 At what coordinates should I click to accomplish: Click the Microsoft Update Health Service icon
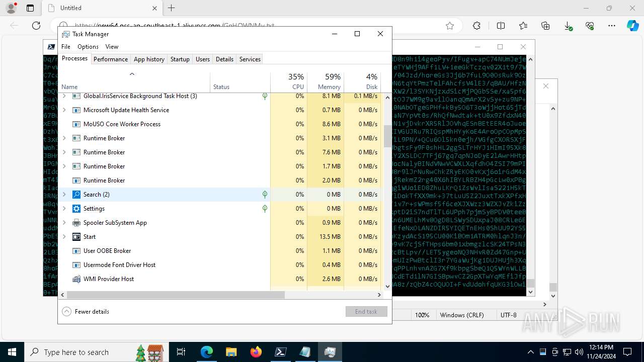pyautogui.click(x=76, y=110)
